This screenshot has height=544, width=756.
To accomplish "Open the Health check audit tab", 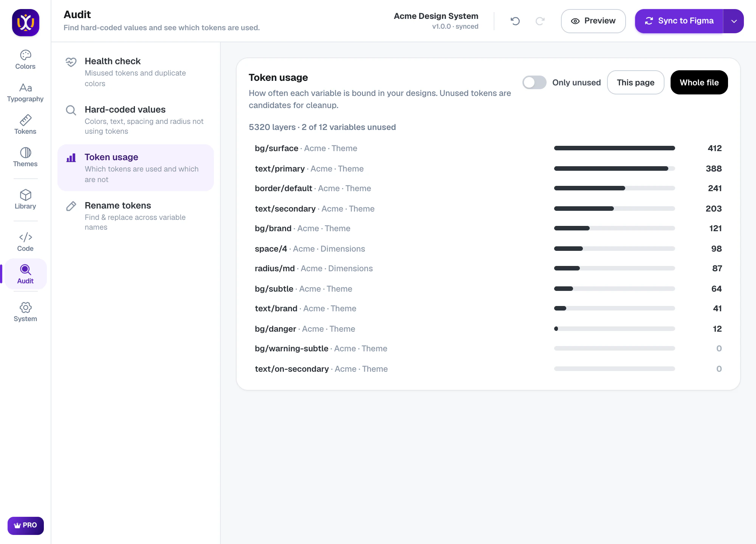I will [136, 72].
